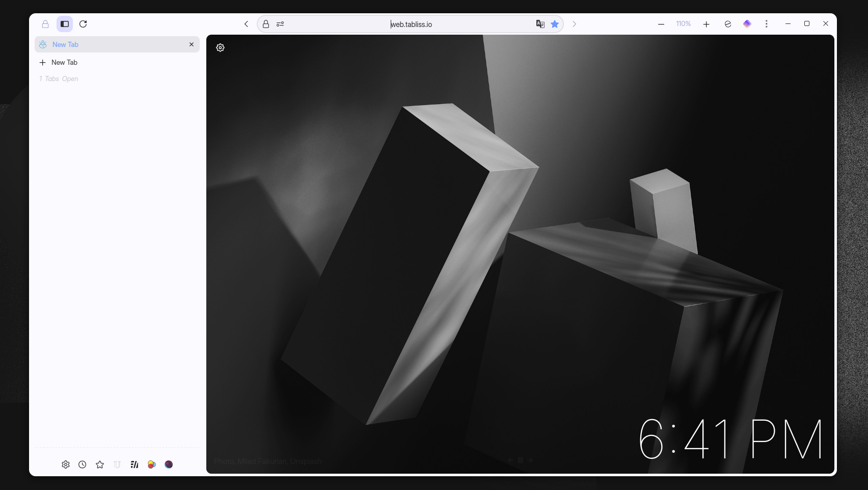Viewport: 868px width, 490px height.
Task: Click the striped slashes icon in sidebar footer
Action: 134,465
